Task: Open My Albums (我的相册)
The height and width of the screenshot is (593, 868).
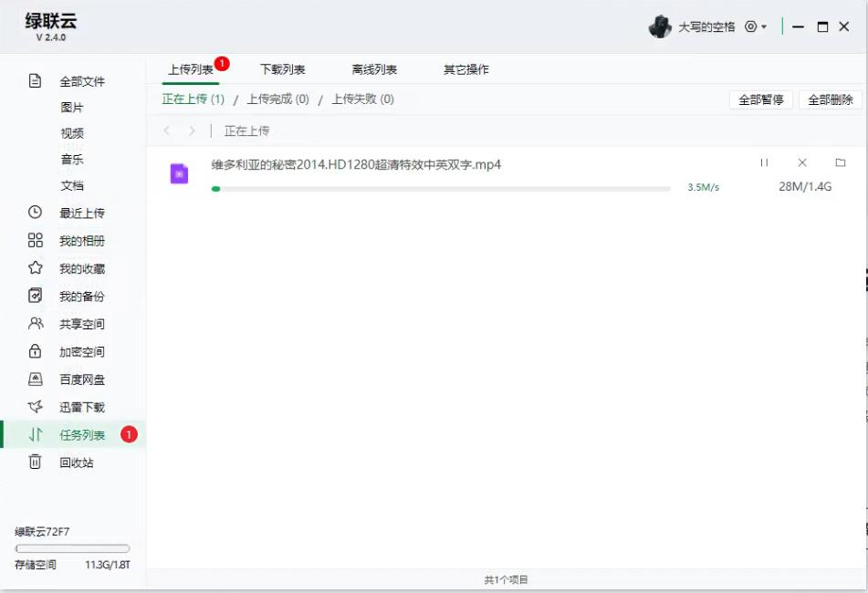Action: (x=81, y=240)
